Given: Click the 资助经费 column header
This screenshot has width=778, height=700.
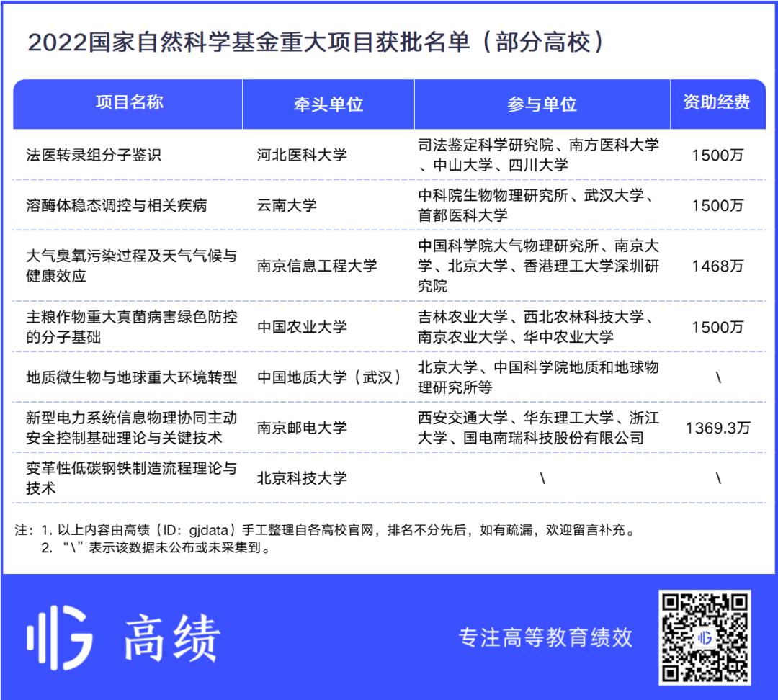Looking at the screenshot, I should [717, 103].
